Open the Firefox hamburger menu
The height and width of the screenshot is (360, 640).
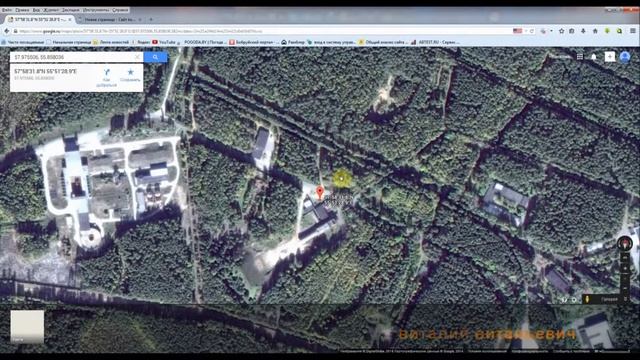click(632, 31)
